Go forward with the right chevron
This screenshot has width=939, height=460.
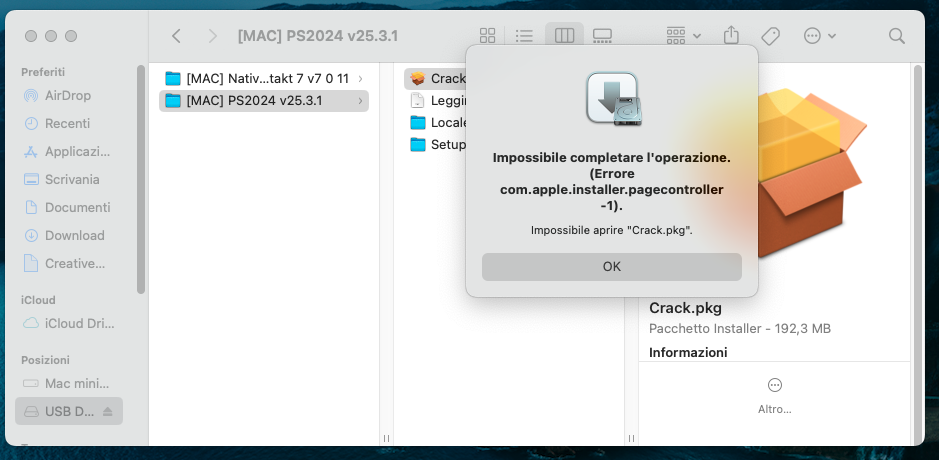(212, 37)
